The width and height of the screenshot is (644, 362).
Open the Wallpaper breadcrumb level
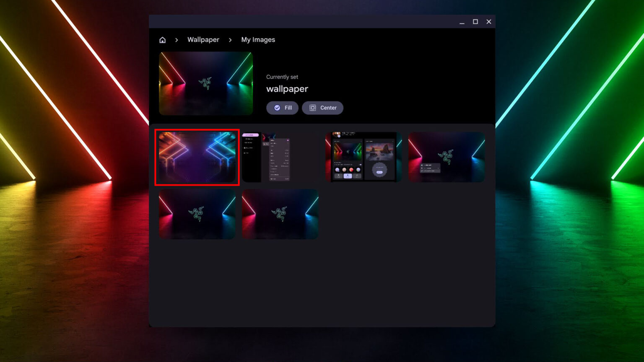[203, 39]
